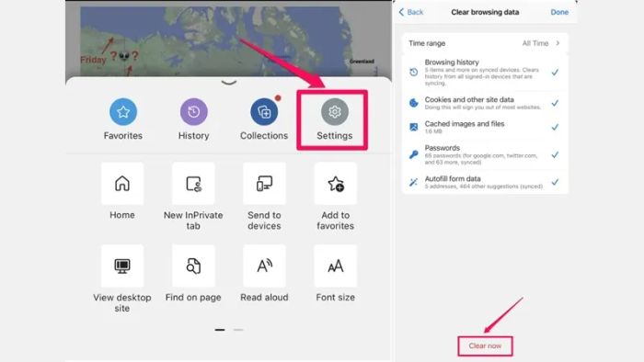Select first menu page indicator
This screenshot has width=644, height=362.
coord(220,330)
